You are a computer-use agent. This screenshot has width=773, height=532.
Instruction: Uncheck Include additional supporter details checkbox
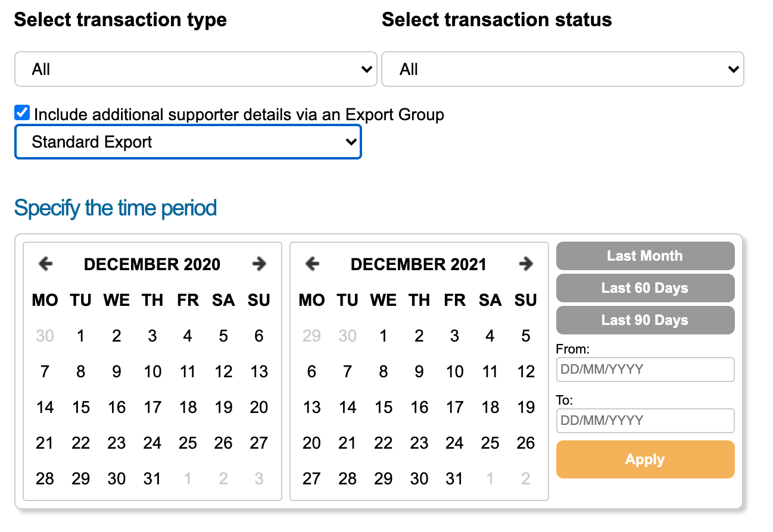[22, 113]
